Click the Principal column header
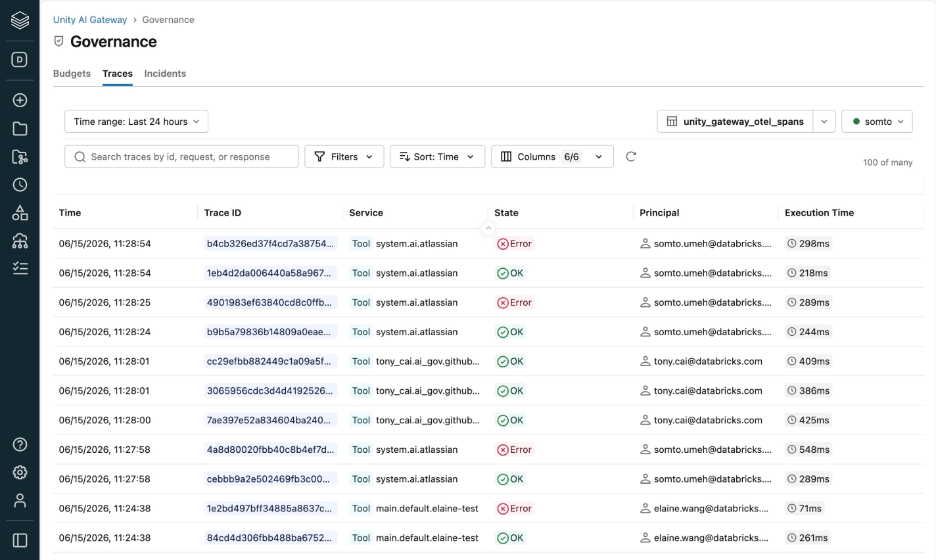Image resolution: width=936 pixels, height=560 pixels. [x=659, y=213]
